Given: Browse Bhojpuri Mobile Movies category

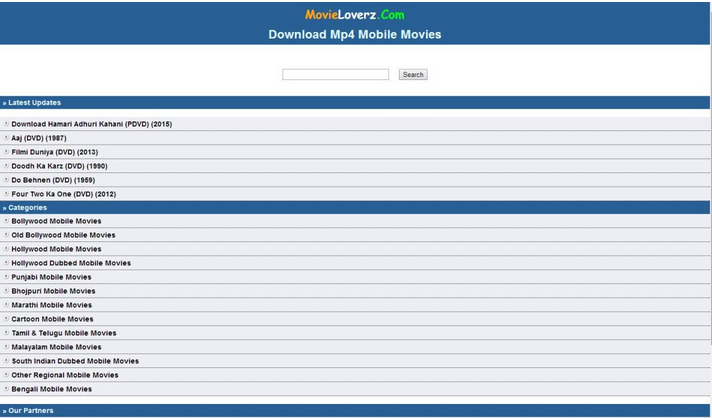Looking at the screenshot, I should coord(53,291).
